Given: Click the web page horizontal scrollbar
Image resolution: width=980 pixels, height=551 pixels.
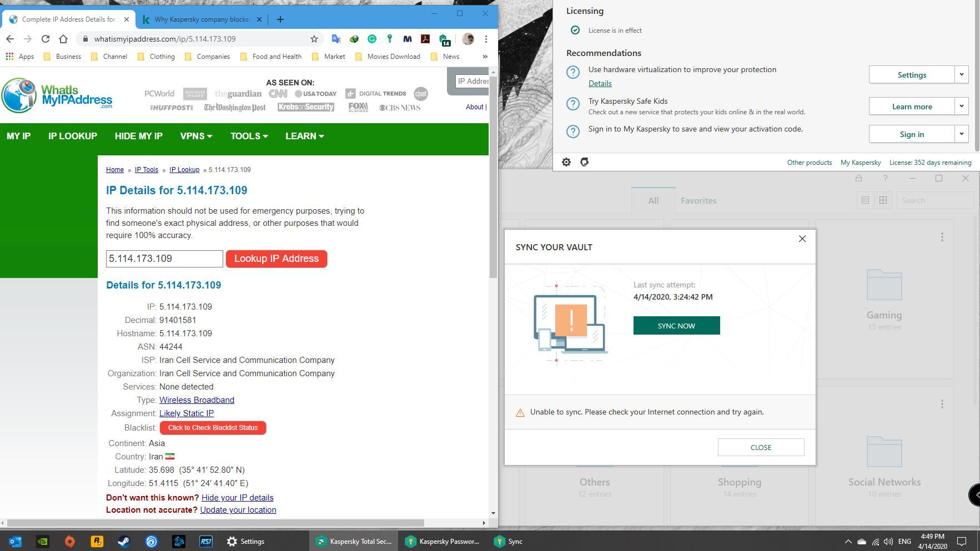Looking at the screenshot, I should click(215, 523).
